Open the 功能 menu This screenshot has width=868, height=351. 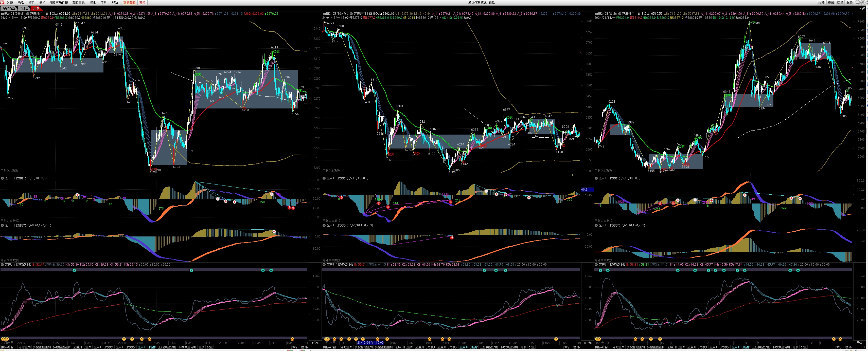point(21,2)
